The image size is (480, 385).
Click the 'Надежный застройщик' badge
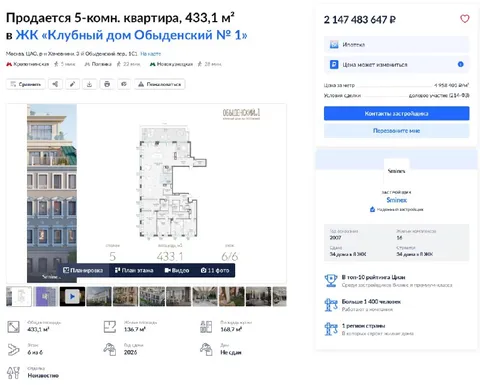[x=396, y=209]
